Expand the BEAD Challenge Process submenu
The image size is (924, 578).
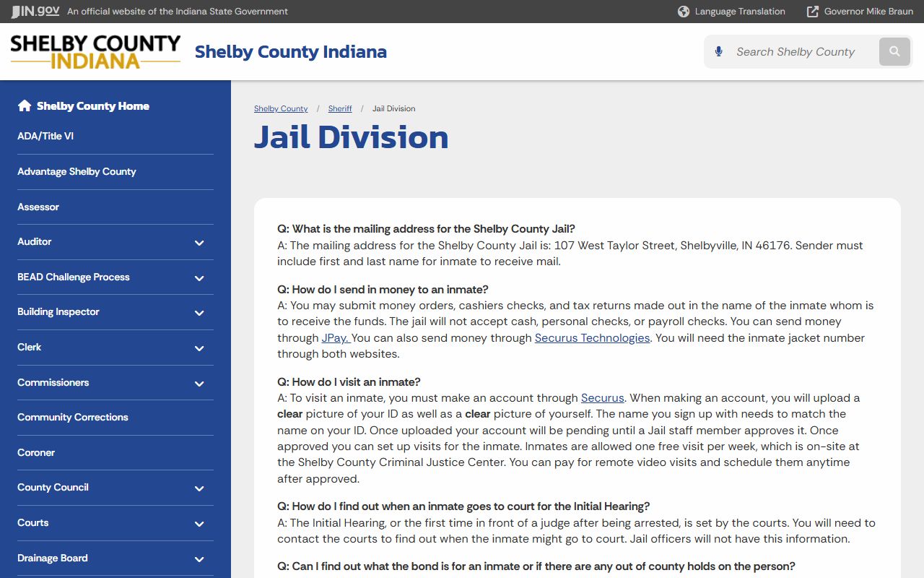(199, 278)
